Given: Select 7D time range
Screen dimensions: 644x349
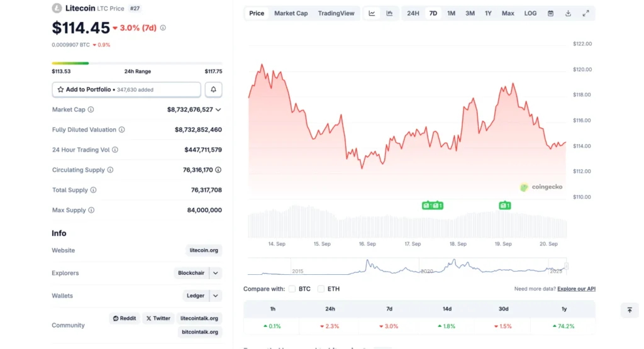Looking at the screenshot, I should (433, 13).
